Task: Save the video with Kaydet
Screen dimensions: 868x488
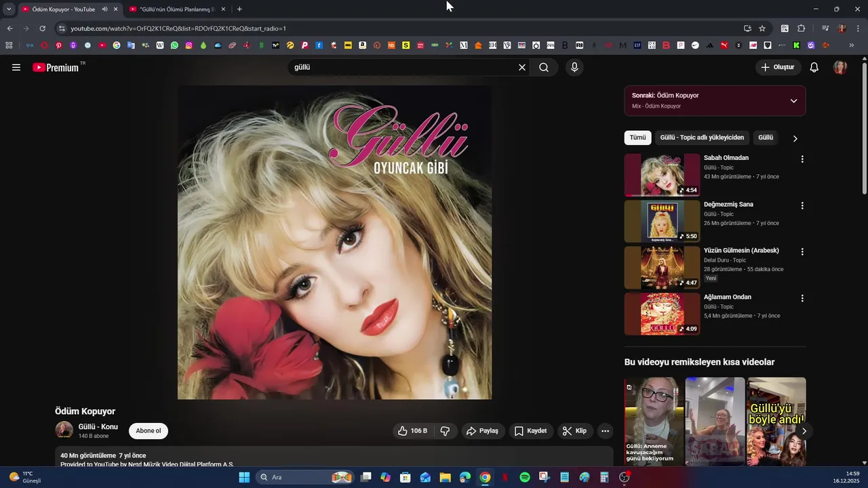Action: (530, 431)
